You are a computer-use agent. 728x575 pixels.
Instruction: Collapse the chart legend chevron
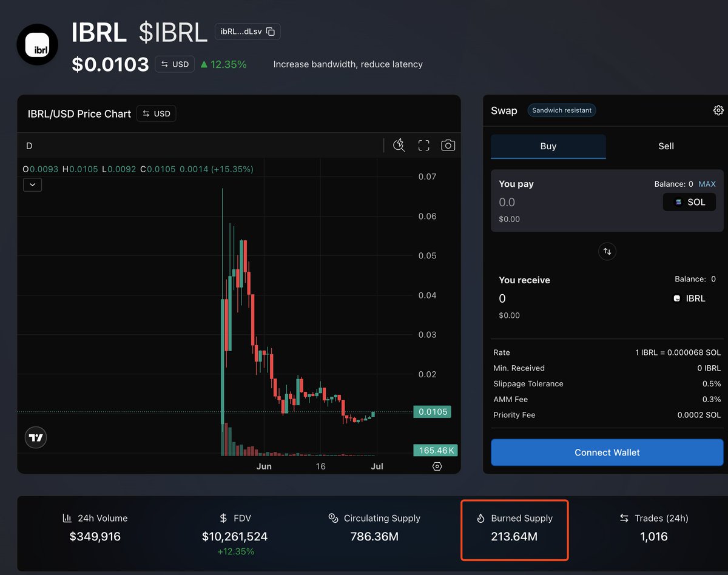(x=32, y=185)
